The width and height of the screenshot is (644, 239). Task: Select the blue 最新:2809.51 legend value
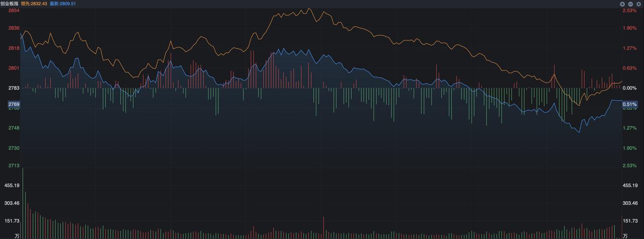point(62,3)
